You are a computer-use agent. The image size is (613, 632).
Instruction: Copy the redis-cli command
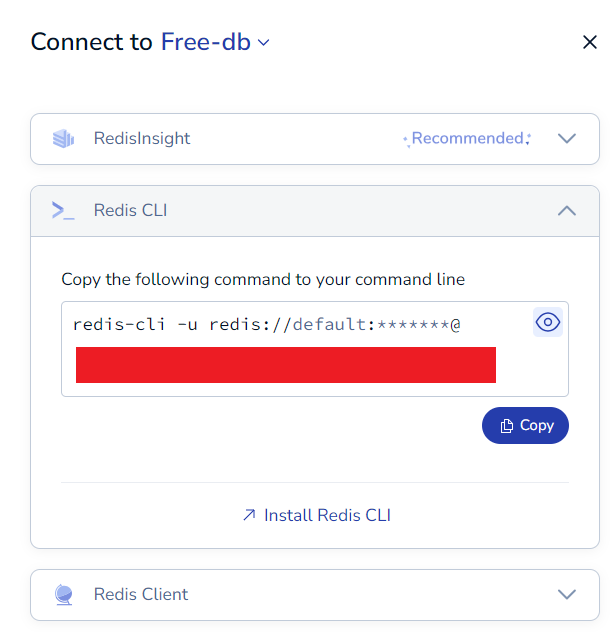click(525, 425)
